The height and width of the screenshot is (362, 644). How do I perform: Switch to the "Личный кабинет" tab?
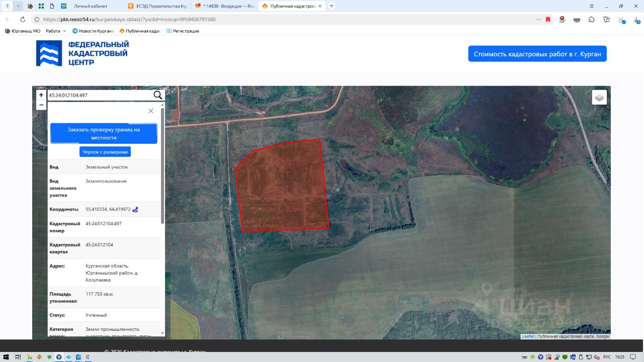91,6
